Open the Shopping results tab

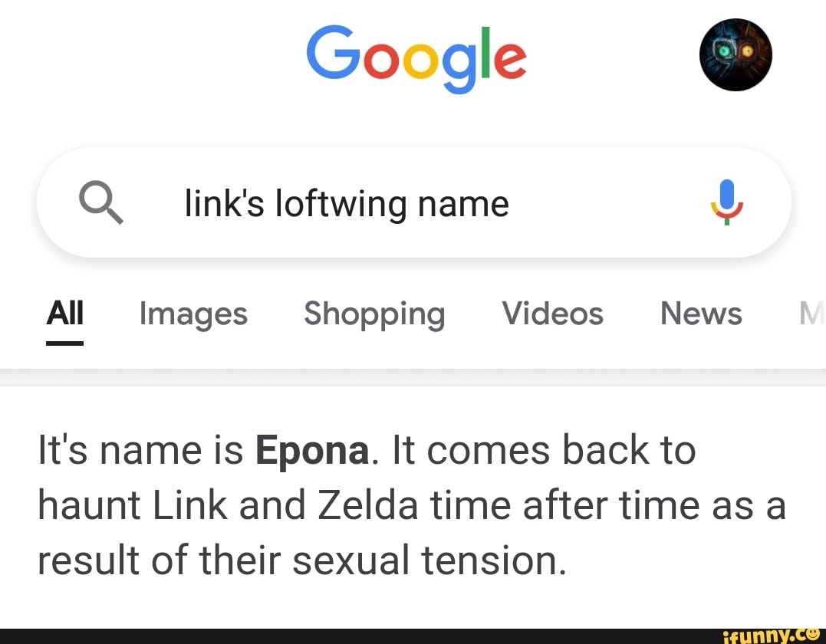point(374,314)
